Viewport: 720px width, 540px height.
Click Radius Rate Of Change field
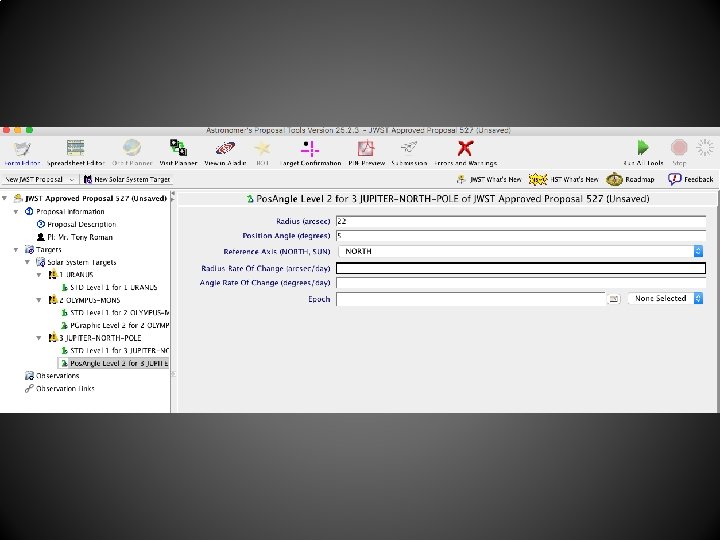point(521,268)
